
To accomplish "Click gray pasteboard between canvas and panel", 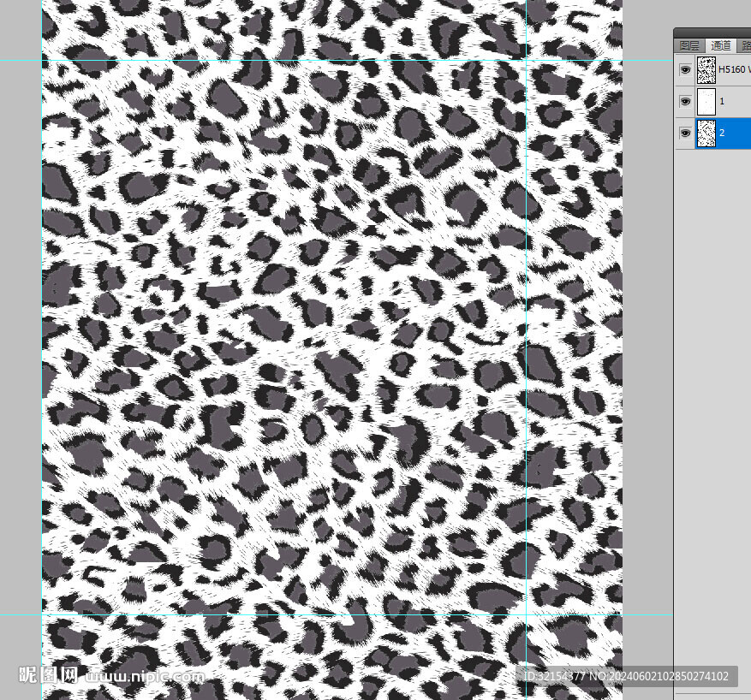I will pos(647,342).
